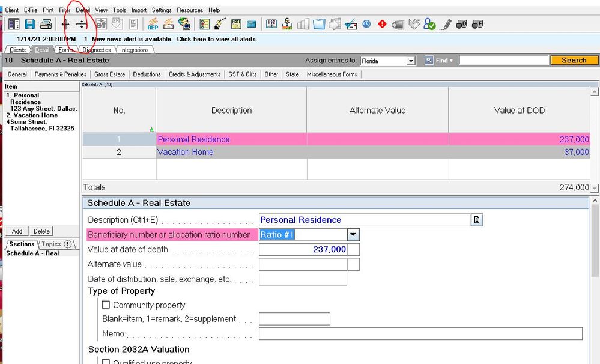Click the red exclamation alert icon
Screen dimensions: 600x364
382,24
